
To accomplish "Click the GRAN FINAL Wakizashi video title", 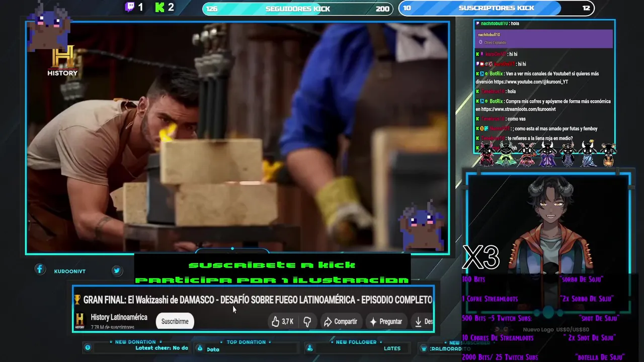I will pos(258,300).
